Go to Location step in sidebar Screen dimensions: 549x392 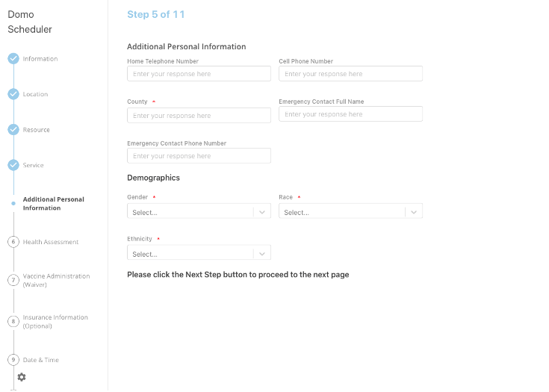[35, 94]
